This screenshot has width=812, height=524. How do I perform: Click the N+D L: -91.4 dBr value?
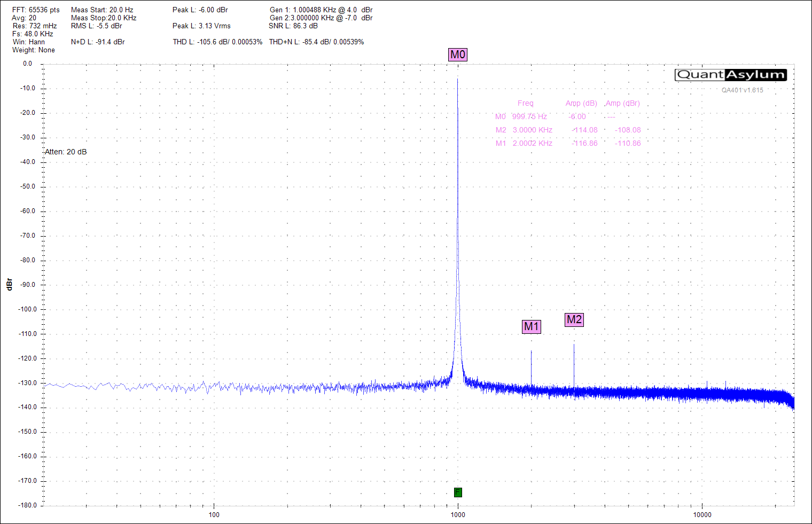(x=98, y=42)
